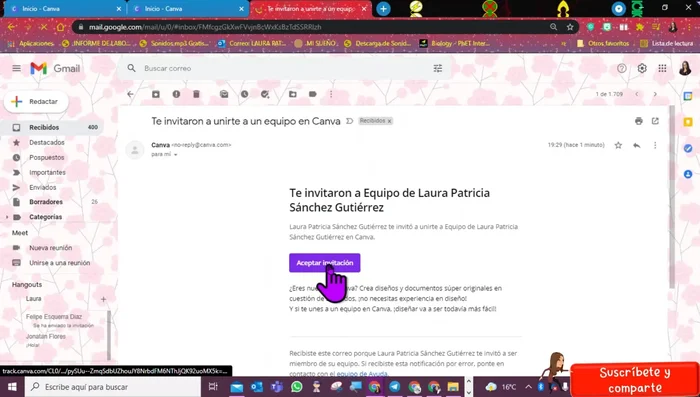Mark the email as unread
Screen dimensions: 700x397
tap(224, 94)
